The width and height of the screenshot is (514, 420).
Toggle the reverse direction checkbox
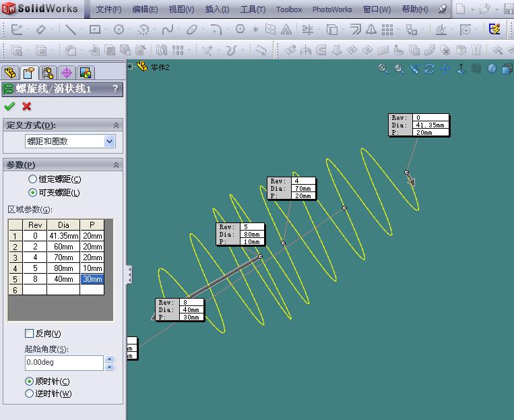tap(29, 334)
